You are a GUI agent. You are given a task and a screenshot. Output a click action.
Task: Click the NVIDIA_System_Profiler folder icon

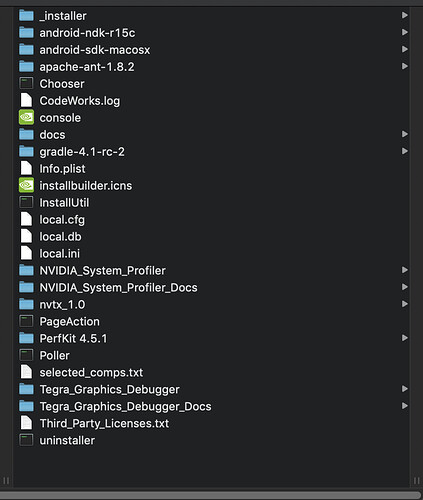point(26,270)
